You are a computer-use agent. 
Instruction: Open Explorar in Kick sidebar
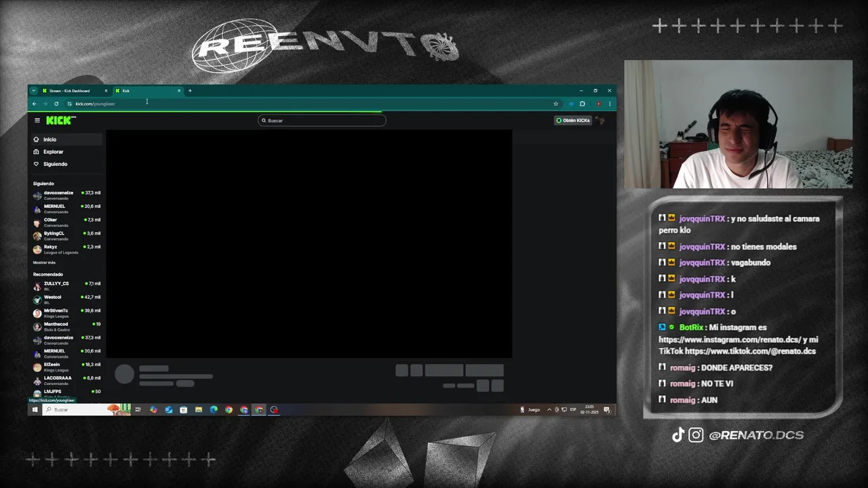coord(66,152)
